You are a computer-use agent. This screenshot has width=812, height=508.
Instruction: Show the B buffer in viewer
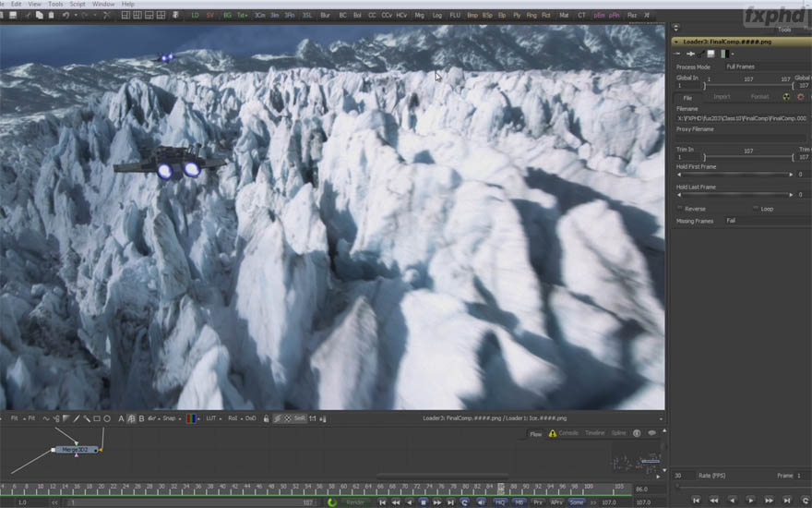click(x=141, y=418)
